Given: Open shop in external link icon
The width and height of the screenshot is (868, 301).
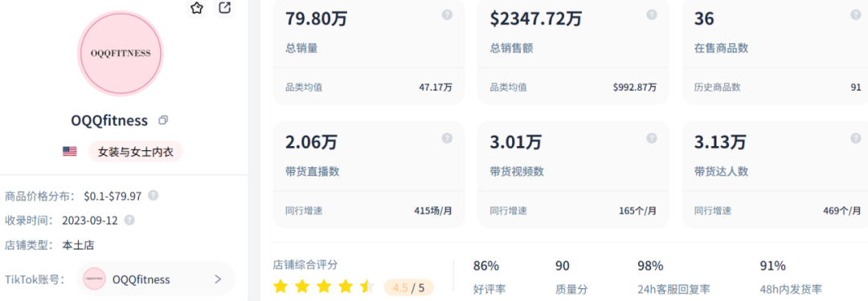Looking at the screenshot, I should coord(225,8).
